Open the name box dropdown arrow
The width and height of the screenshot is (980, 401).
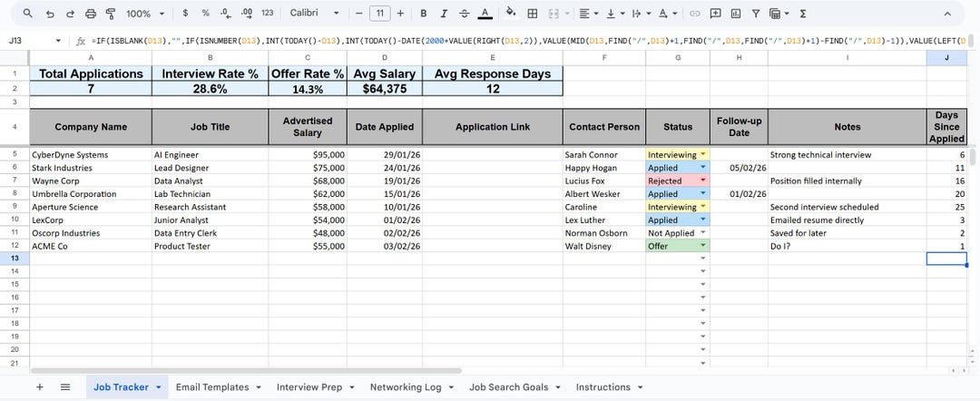58,41
